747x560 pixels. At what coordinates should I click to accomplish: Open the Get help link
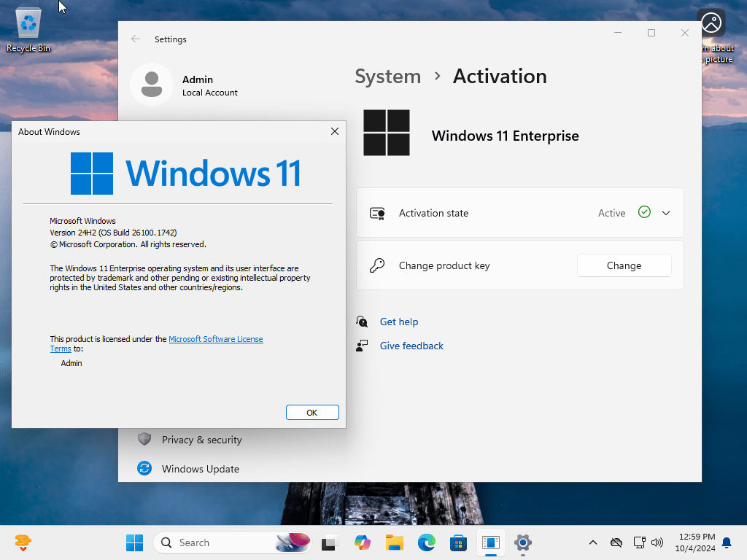[399, 322]
